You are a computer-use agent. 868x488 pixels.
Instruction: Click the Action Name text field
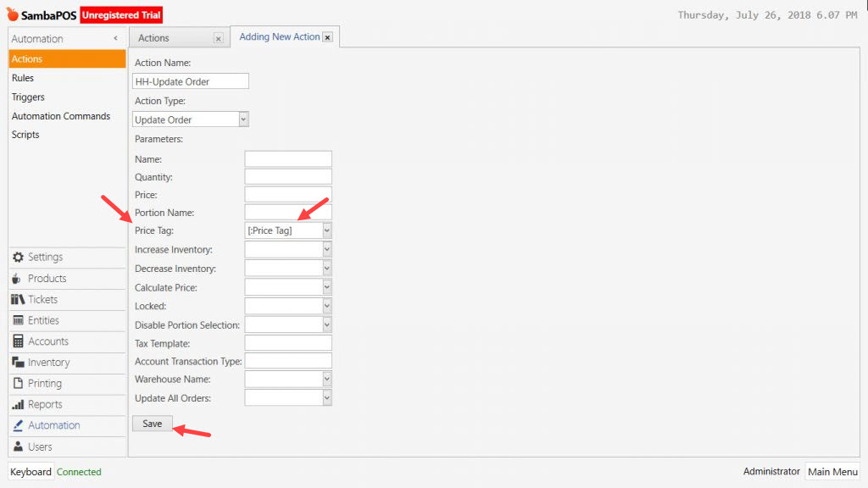[191, 81]
